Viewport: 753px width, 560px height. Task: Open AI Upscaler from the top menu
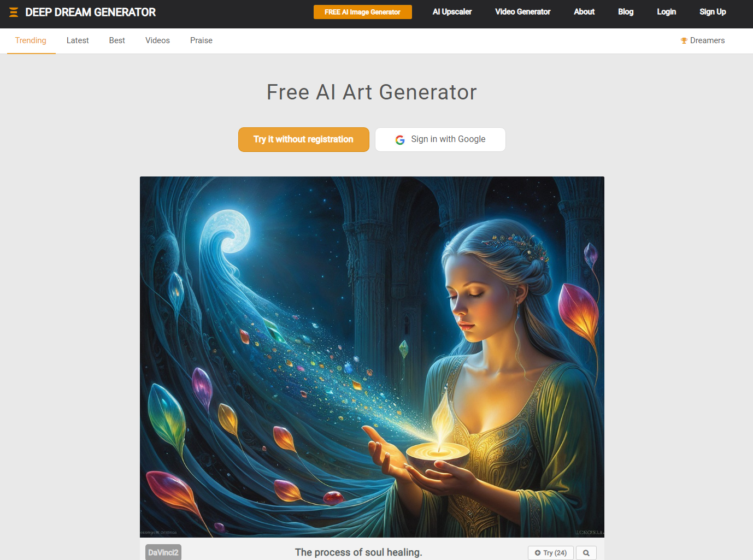pyautogui.click(x=452, y=11)
